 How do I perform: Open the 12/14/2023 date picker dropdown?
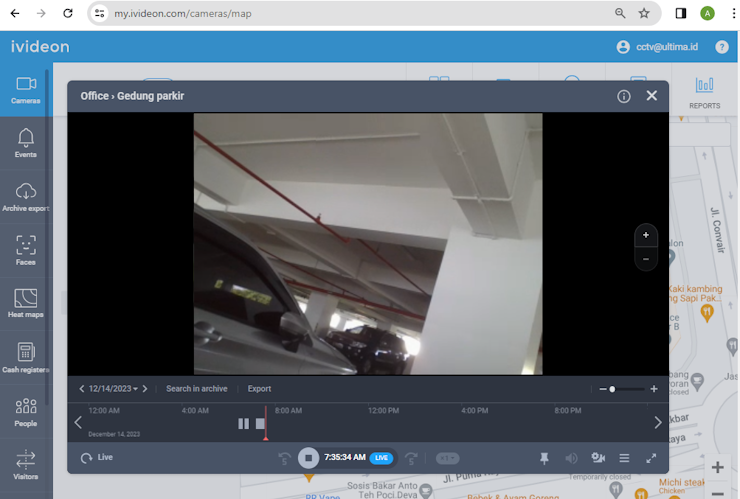click(113, 389)
